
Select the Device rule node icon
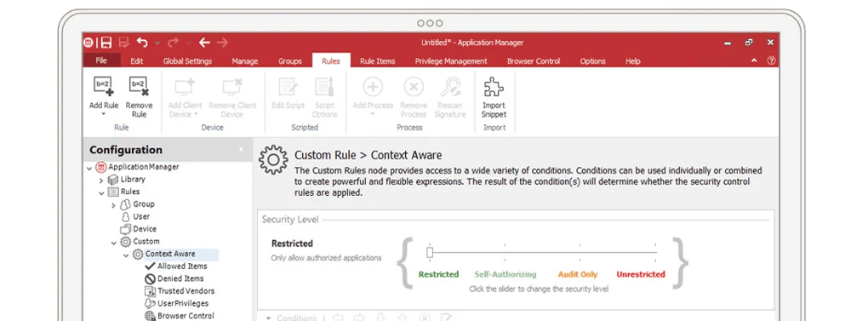coord(125,229)
